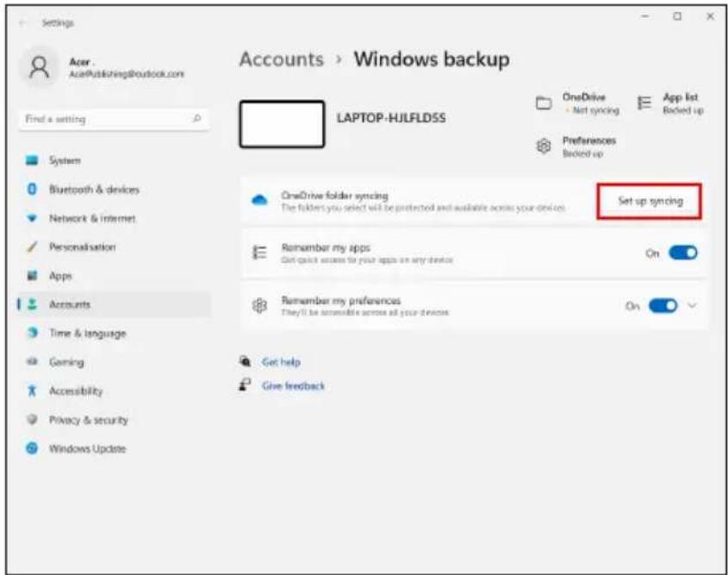Click the user profile avatar icon
The width and height of the screenshot is (728, 575).
pos(39,68)
